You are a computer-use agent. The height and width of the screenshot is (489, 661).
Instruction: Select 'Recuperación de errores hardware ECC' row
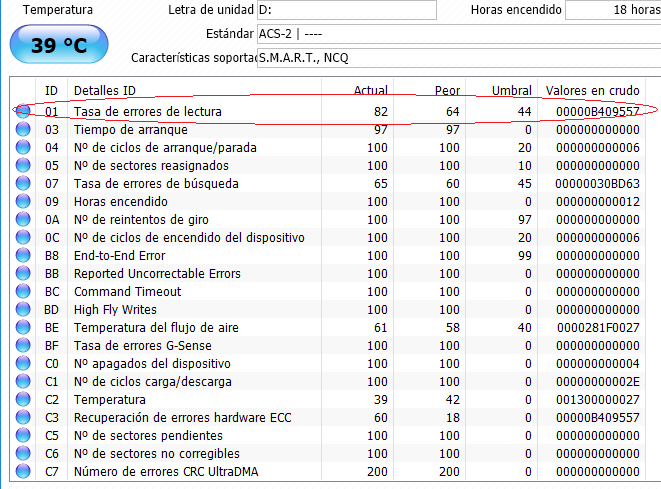327,417
